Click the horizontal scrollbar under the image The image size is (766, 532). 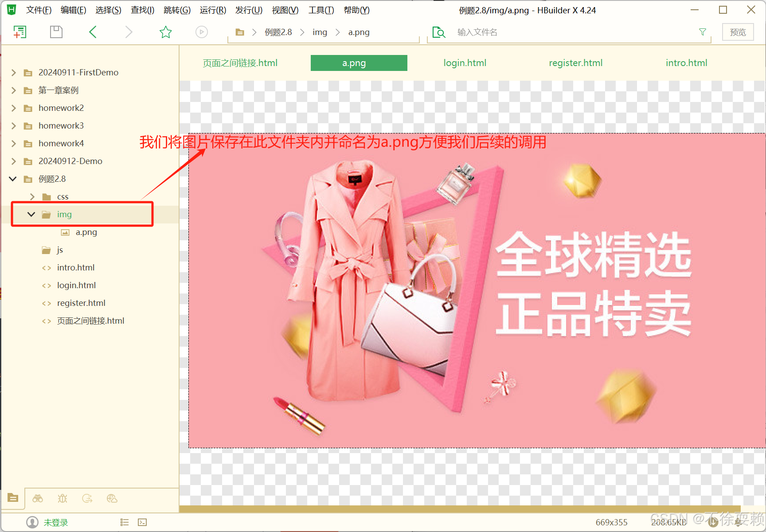click(460, 509)
